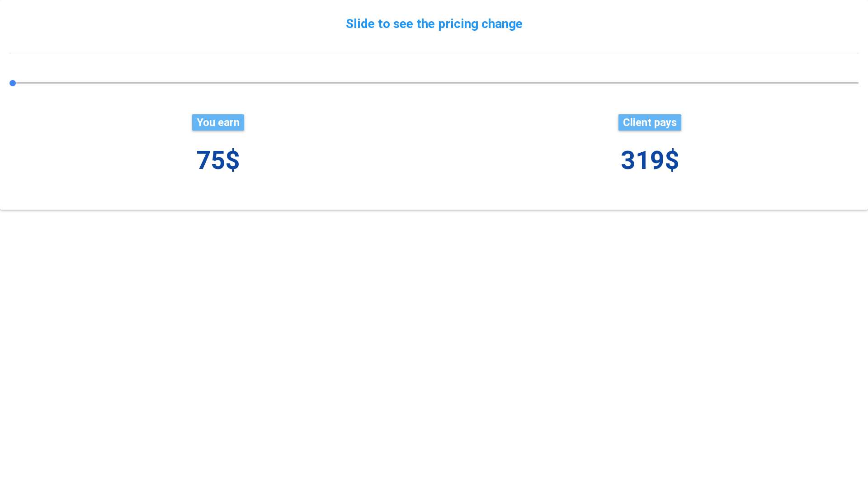
Task: Click the dollar sign after 75
Action: point(232,160)
